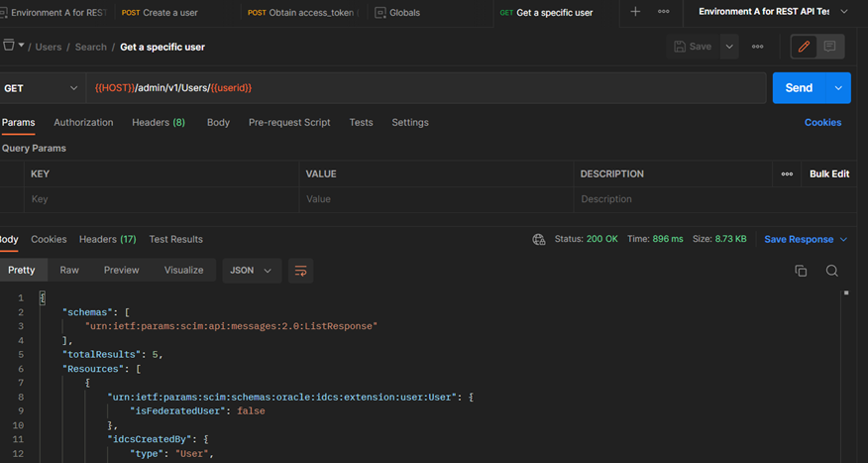This screenshot has height=463, width=868.
Task: Select the Preview view mode
Action: click(x=122, y=271)
